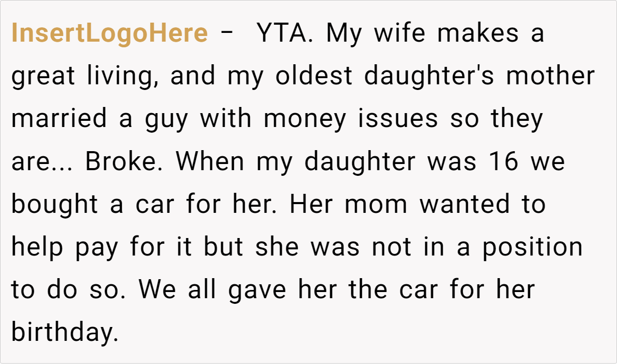
Task: Click the word position
Action: click(x=532, y=247)
